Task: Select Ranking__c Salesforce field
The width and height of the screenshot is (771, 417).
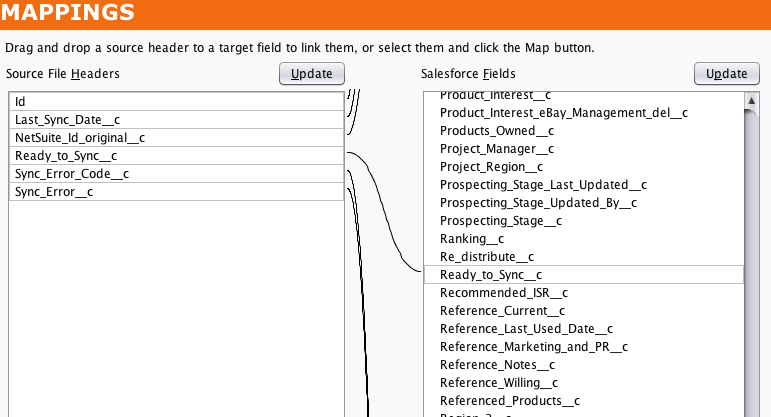Action: [472, 239]
